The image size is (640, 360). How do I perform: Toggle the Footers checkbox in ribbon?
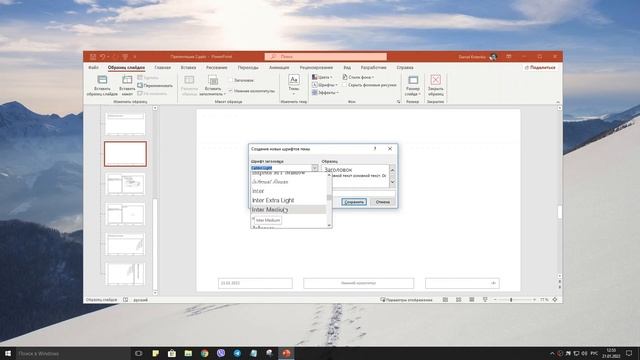click(231, 91)
